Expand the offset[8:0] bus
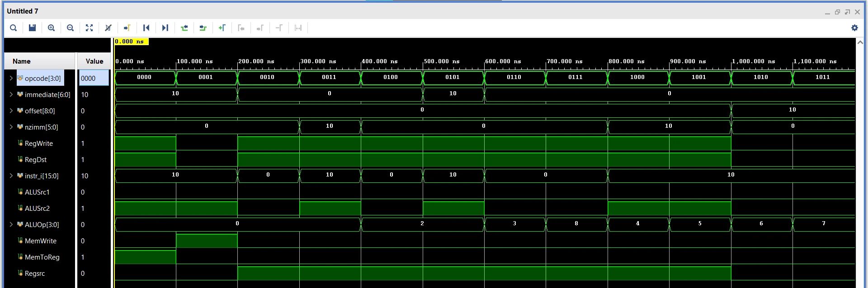 tap(11, 111)
